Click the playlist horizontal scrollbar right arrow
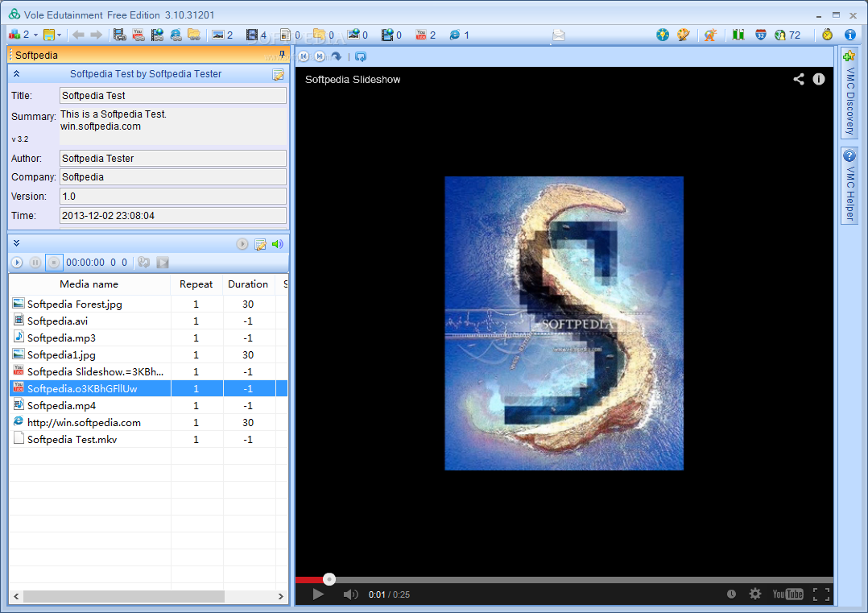 [281, 596]
